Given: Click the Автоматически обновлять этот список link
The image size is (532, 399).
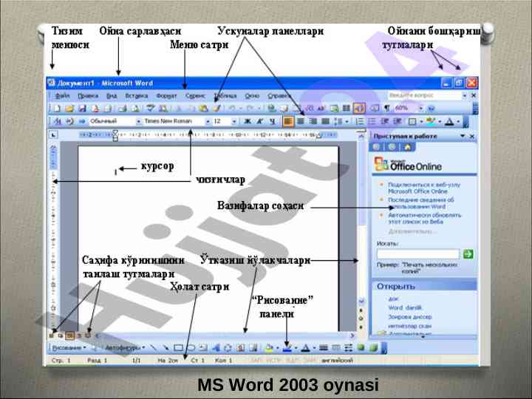Looking at the screenshot, I should tap(425, 218).
